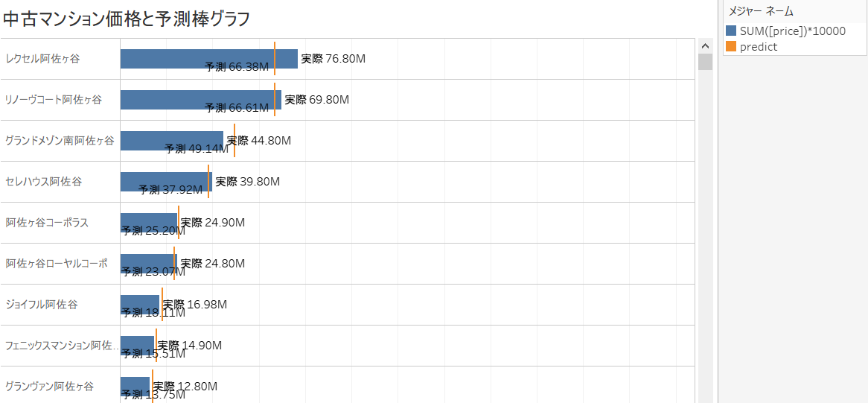
Task: Click the chart title 中古マンション価格と予測棒グラフ
Action: point(127,19)
